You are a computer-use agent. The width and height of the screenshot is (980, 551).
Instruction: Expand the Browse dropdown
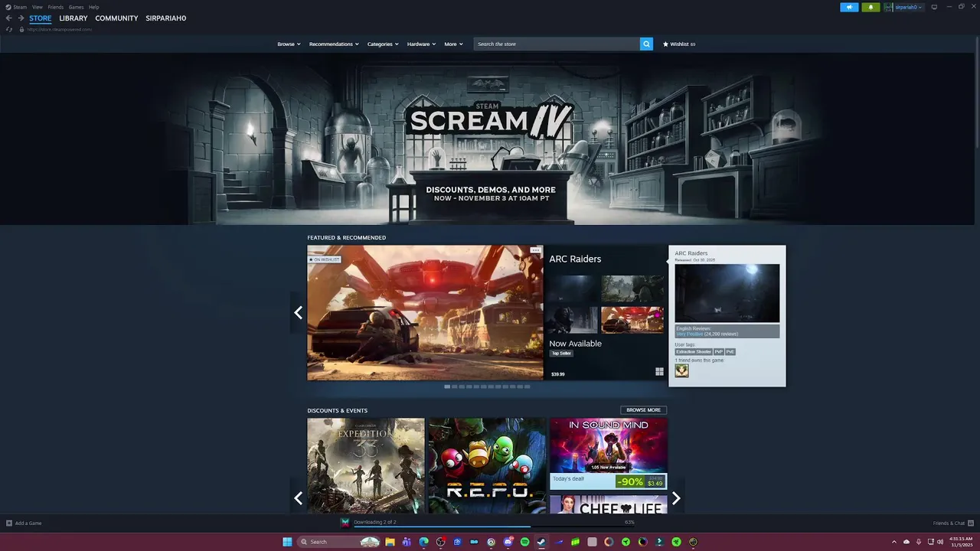click(x=289, y=44)
